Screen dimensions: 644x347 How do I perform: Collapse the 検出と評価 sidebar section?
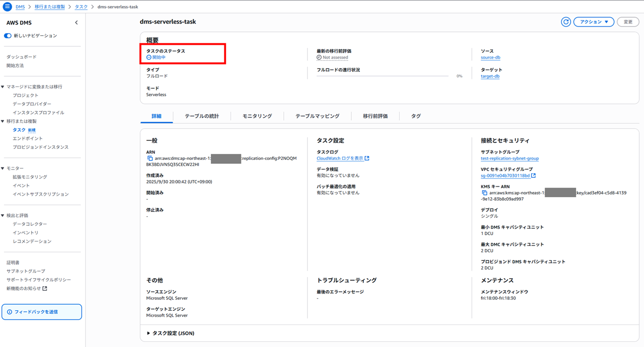point(3,216)
